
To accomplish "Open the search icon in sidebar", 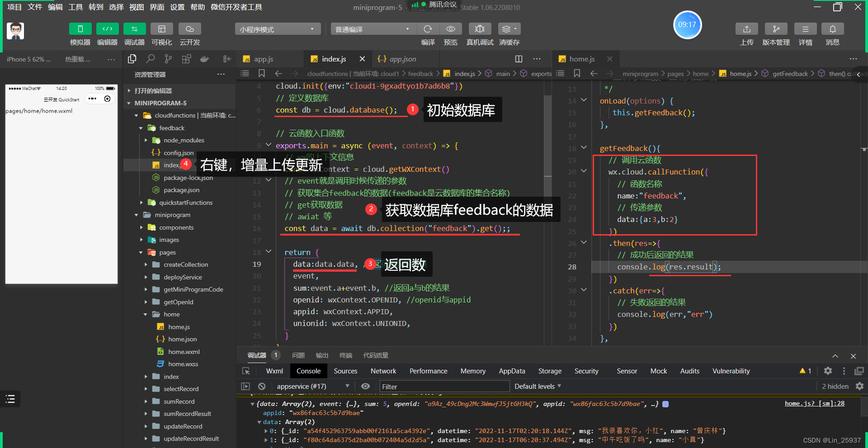I will pyautogui.click(x=151, y=59).
